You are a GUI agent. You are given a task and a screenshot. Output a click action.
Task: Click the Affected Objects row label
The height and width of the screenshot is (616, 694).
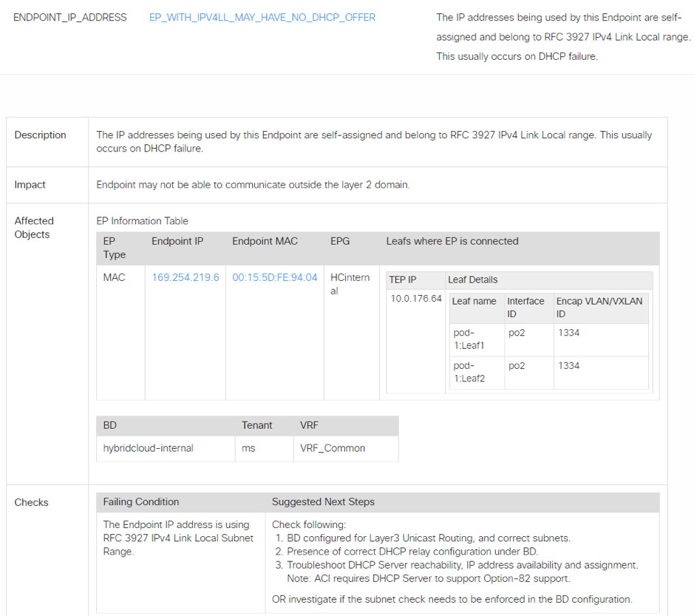(34, 227)
